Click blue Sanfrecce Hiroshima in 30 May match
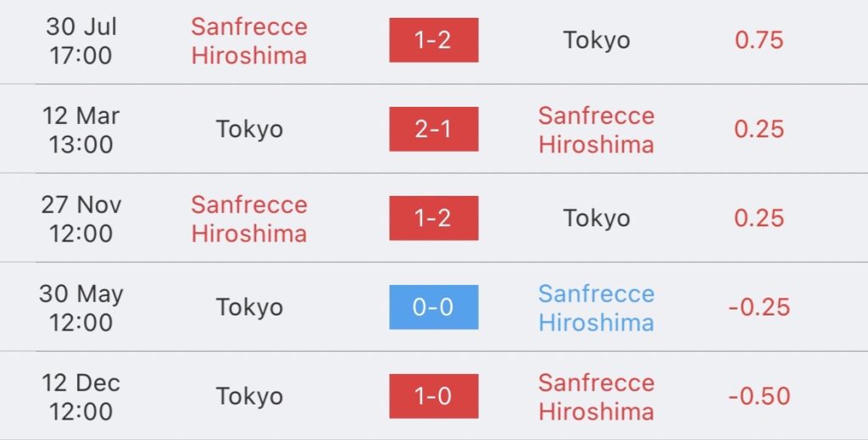The image size is (868, 440). [596, 307]
